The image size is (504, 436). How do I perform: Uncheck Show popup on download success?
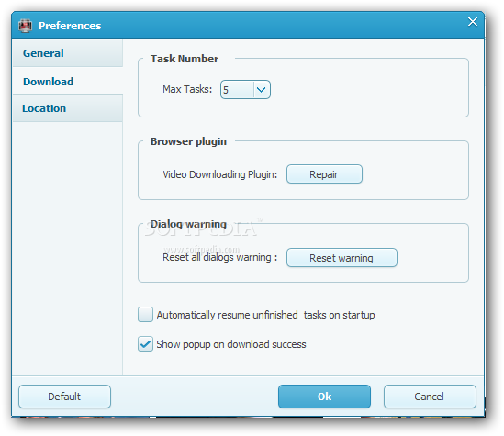pos(145,344)
